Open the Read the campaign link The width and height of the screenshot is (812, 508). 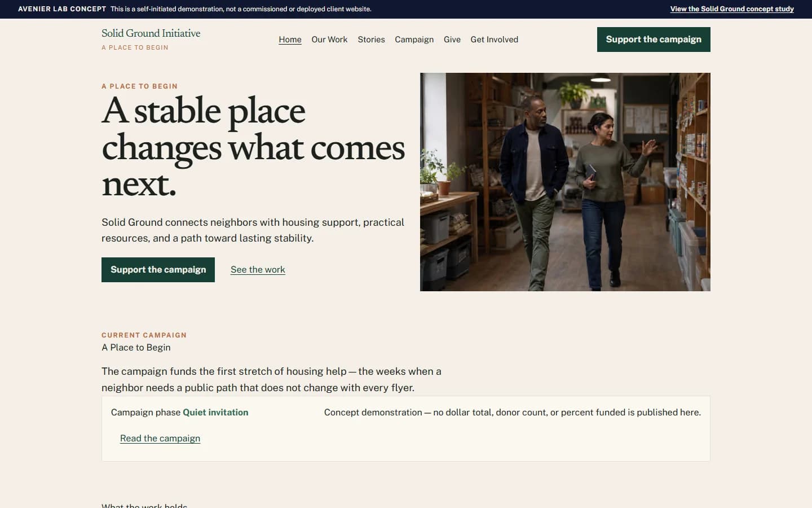(x=160, y=439)
